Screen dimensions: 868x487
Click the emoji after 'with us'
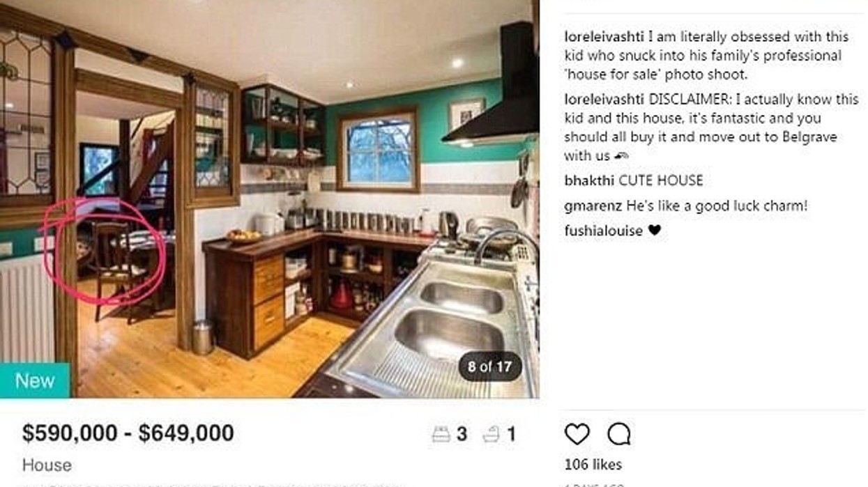(x=622, y=156)
